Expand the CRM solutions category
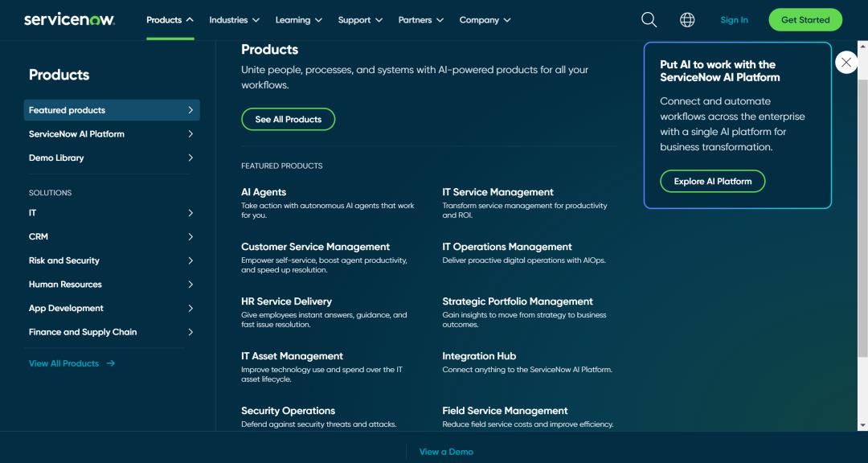The width and height of the screenshot is (868, 463). [x=112, y=236]
